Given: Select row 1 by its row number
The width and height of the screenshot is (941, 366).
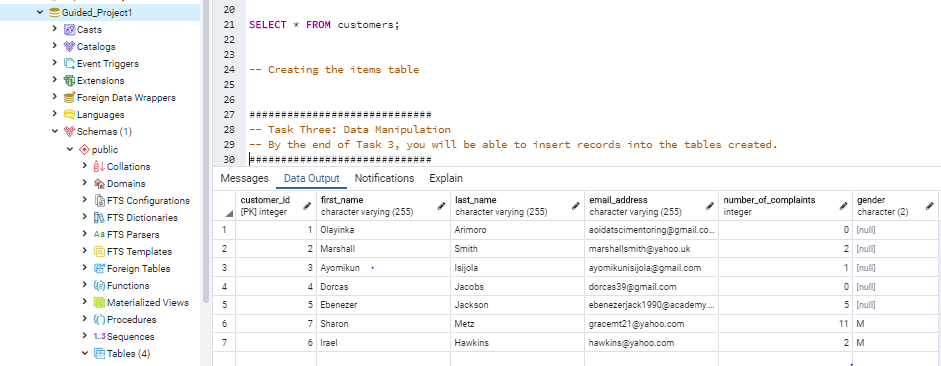Looking at the screenshot, I should [x=224, y=230].
